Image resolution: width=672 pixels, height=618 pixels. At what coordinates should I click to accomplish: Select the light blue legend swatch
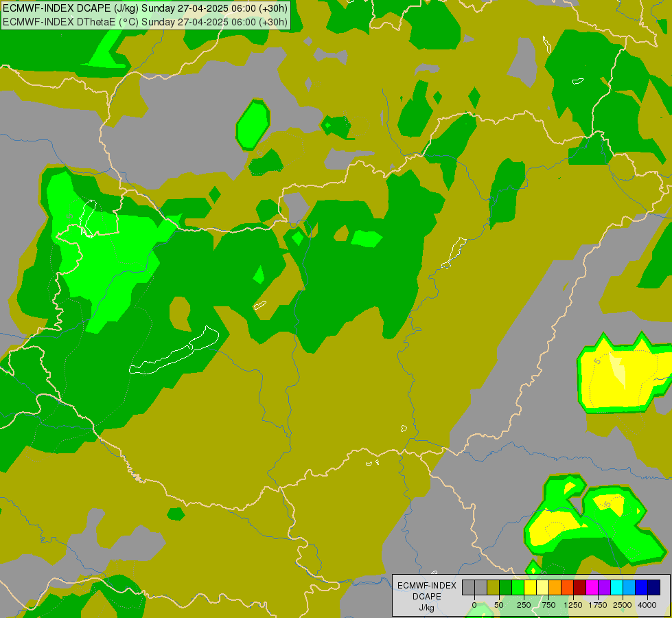point(629,588)
